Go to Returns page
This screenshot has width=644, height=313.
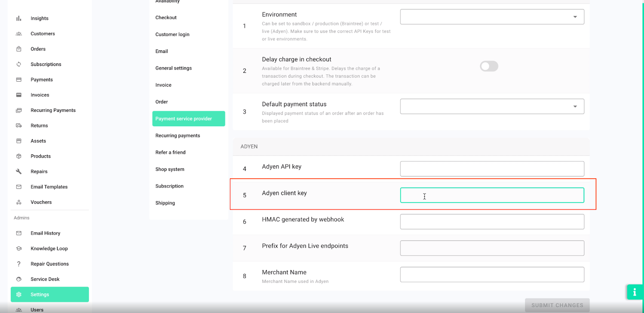(39, 126)
